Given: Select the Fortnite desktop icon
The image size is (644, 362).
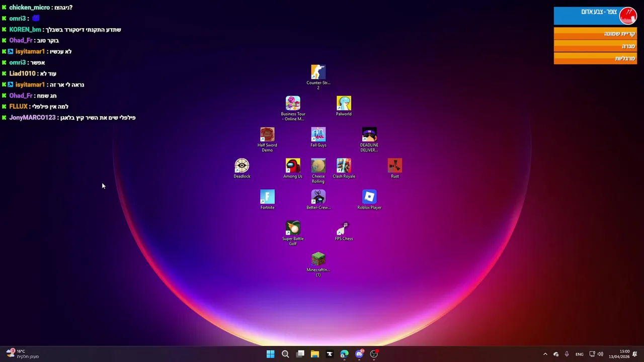Looking at the screenshot, I should point(267,199).
